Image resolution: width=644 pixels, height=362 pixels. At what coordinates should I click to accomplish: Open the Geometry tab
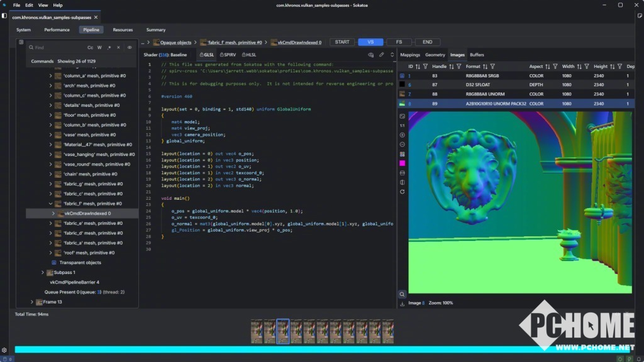point(435,55)
